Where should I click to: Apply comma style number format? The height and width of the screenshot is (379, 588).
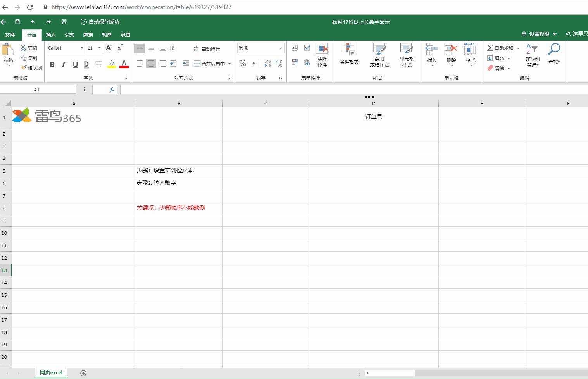[x=254, y=64]
